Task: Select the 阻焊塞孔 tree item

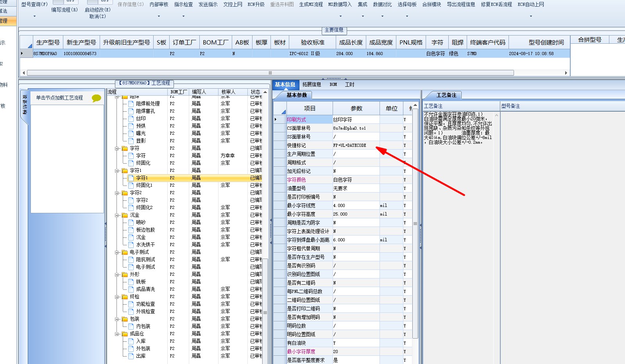Action: (x=145, y=111)
